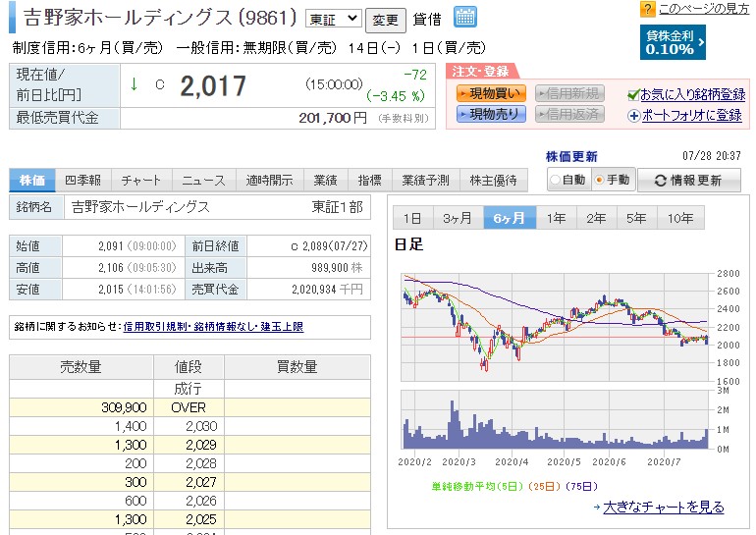Click the 2,027 price in order book

tap(201, 482)
